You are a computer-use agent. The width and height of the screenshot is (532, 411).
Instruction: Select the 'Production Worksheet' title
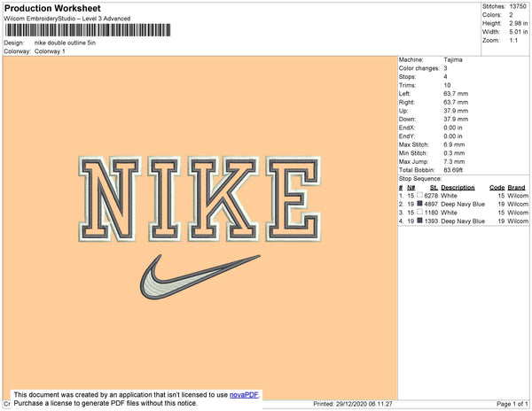pyautogui.click(x=52, y=8)
